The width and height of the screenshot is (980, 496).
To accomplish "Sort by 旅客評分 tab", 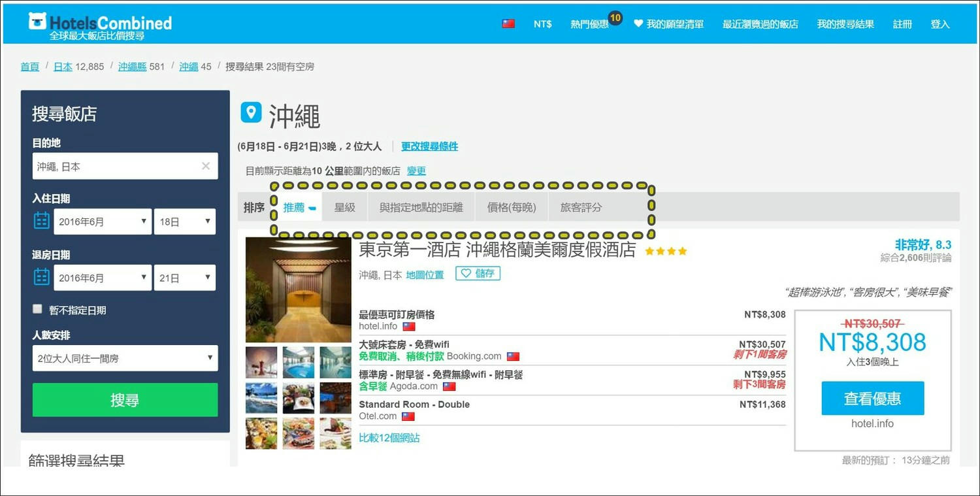I will coord(581,207).
